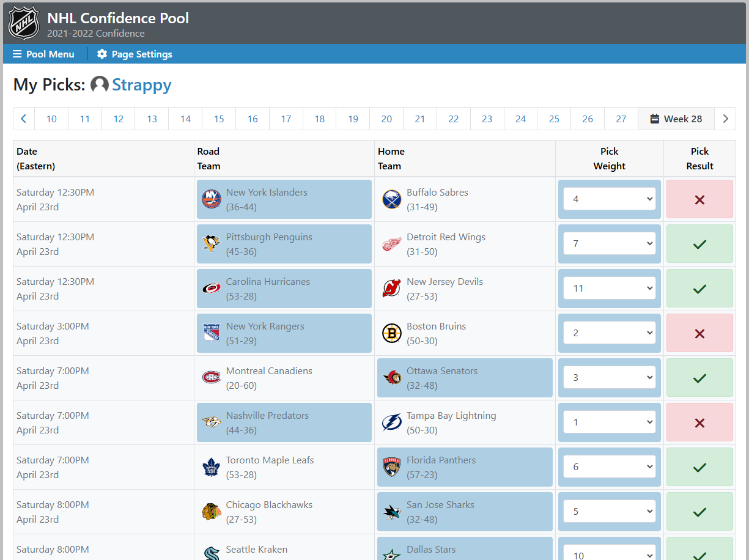Click the incorrect pick X for Rangers game

[x=699, y=333]
